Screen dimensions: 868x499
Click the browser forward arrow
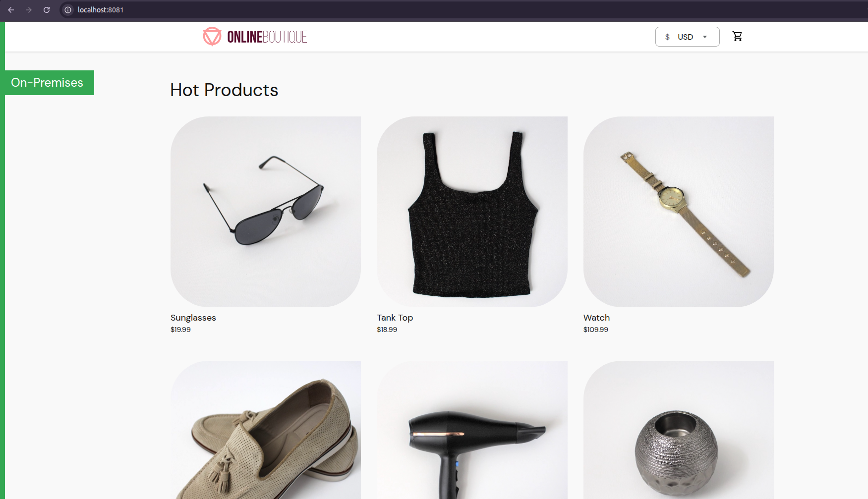point(29,10)
